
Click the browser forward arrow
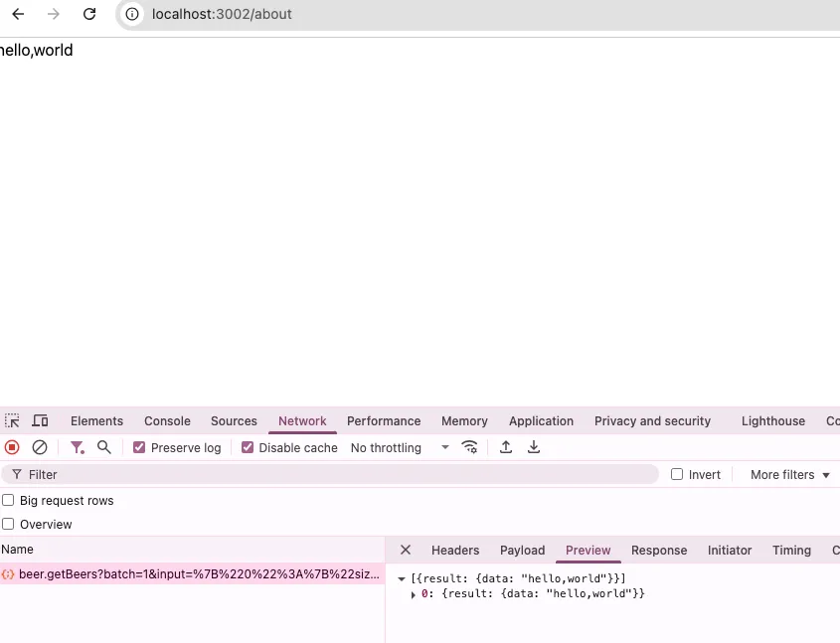[54, 14]
